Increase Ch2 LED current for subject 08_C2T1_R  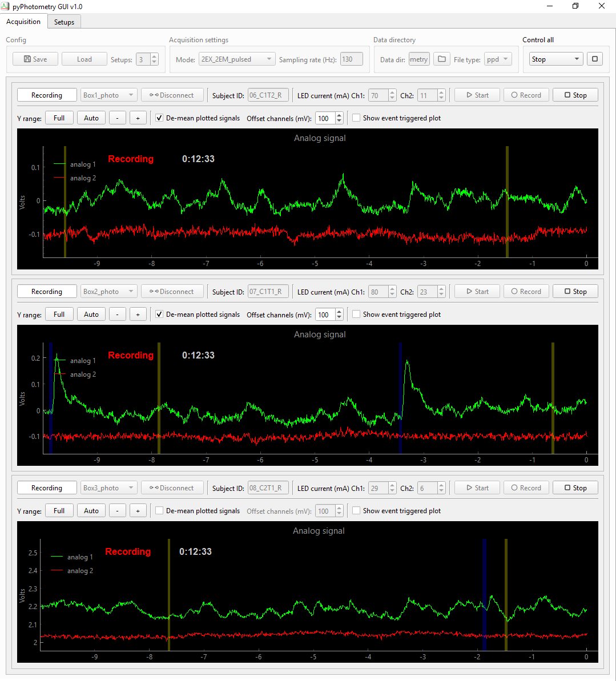(x=441, y=485)
